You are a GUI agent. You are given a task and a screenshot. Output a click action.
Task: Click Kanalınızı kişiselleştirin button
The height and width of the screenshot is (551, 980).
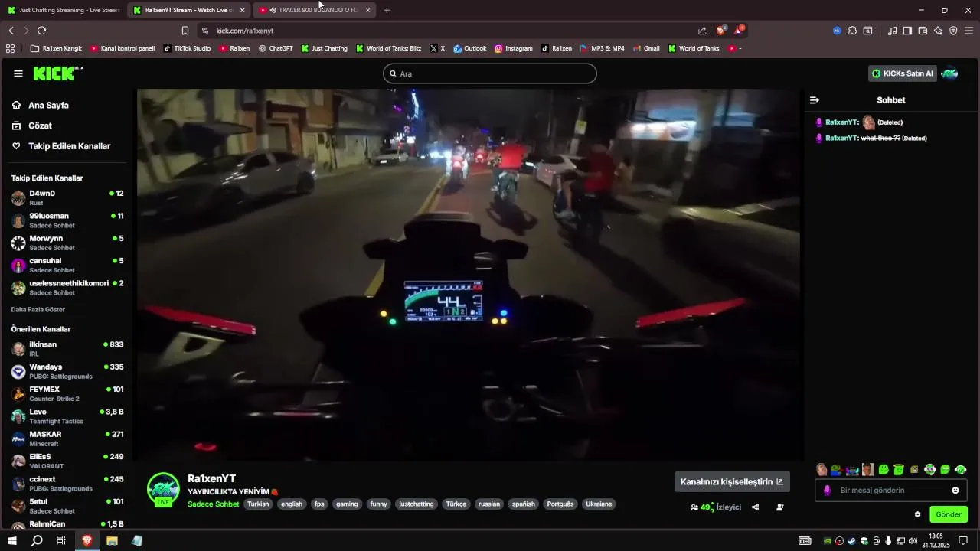click(732, 481)
